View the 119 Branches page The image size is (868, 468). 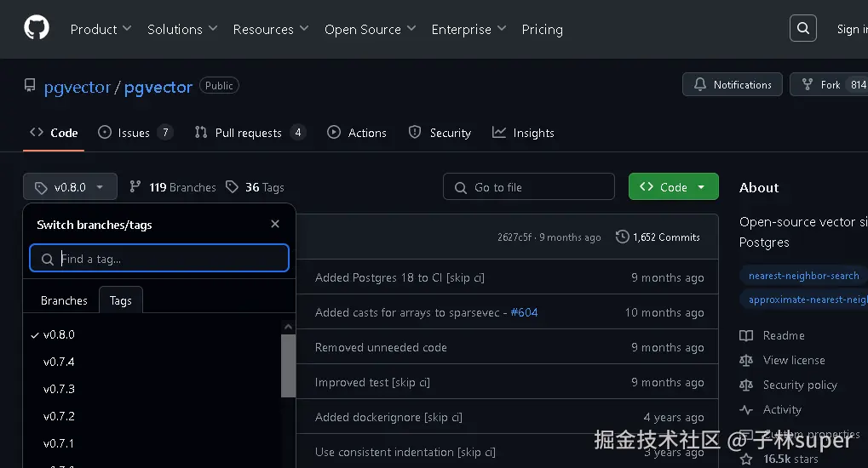coord(173,187)
